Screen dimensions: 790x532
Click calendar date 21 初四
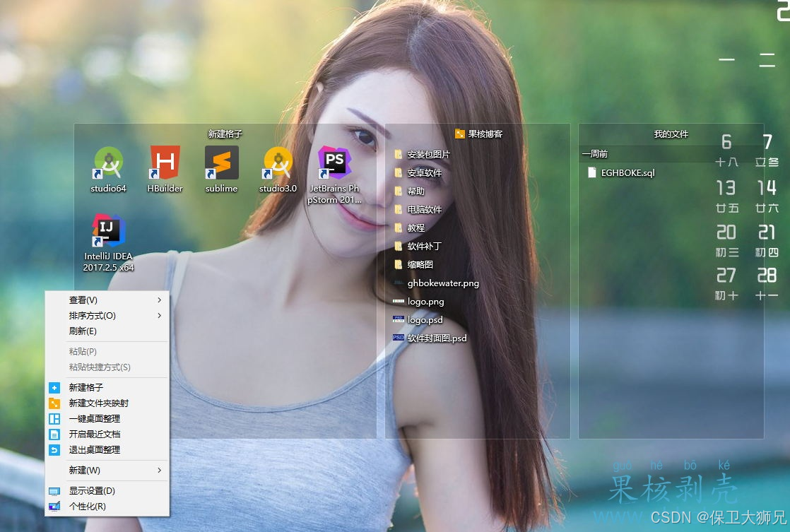767,240
